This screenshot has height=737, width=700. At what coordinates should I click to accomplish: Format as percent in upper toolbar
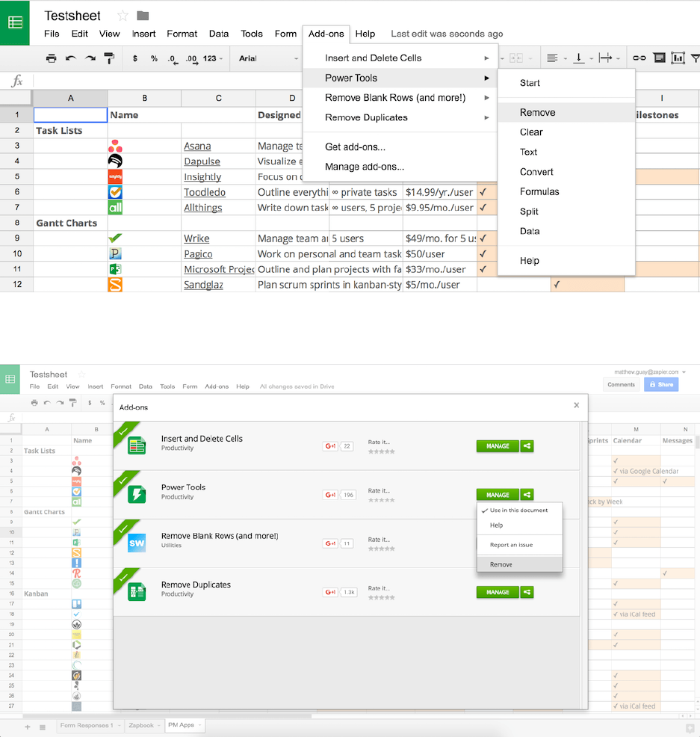tap(154, 58)
